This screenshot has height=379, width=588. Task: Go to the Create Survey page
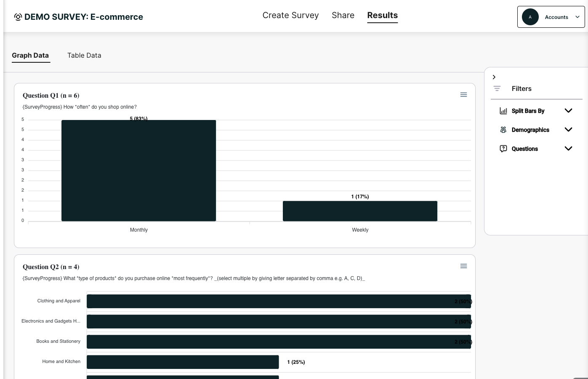[290, 16]
